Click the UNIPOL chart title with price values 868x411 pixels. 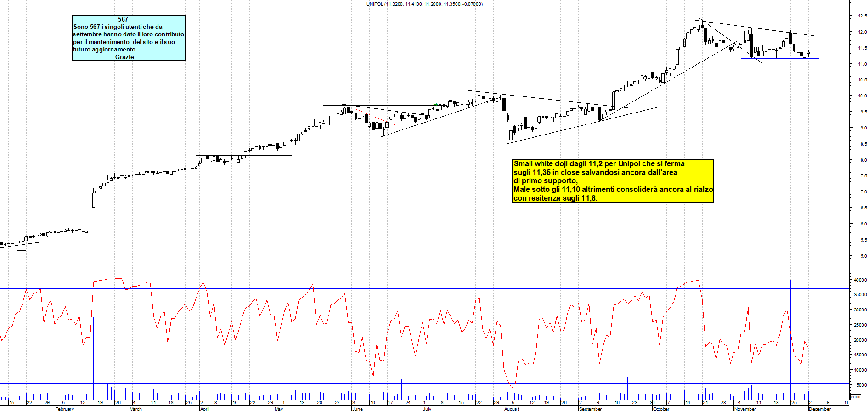[424, 4]
